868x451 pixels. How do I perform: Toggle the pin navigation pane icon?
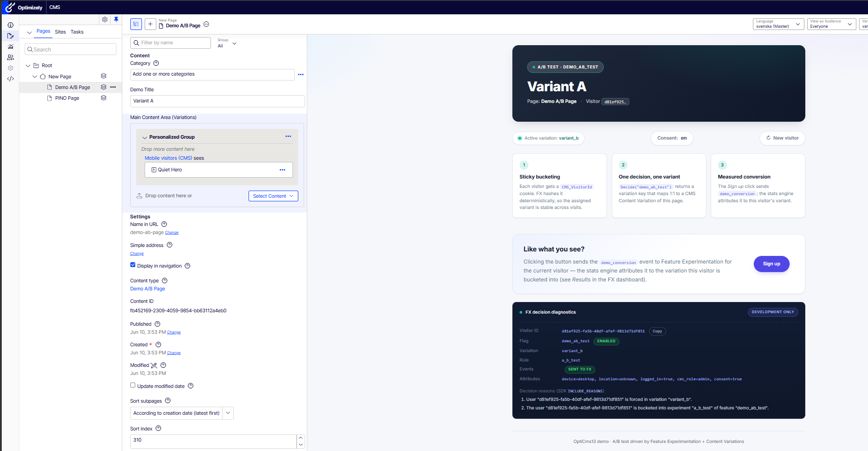[116, 20]
